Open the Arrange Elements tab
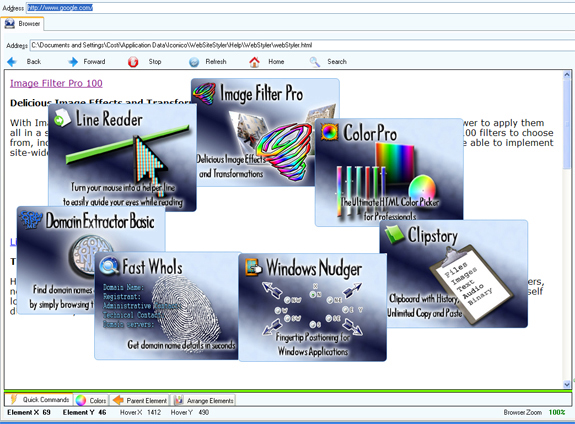Viewport: 575px width, 424px height. (204, 400)
